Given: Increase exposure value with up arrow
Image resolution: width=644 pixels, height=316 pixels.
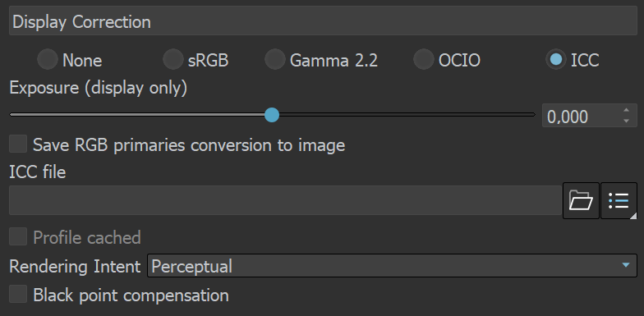Looking at the screenshot, I should point(626,110).
